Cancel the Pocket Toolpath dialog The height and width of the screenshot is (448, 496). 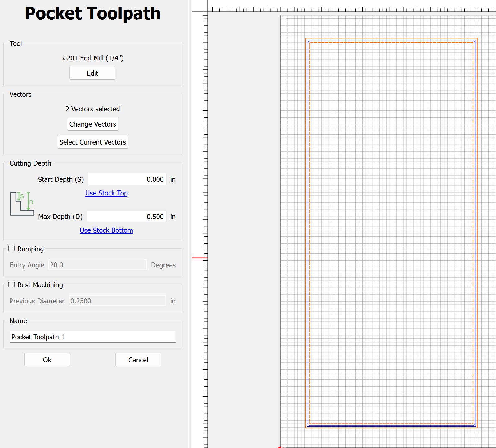pyautogui.click(x=138, y=360)
